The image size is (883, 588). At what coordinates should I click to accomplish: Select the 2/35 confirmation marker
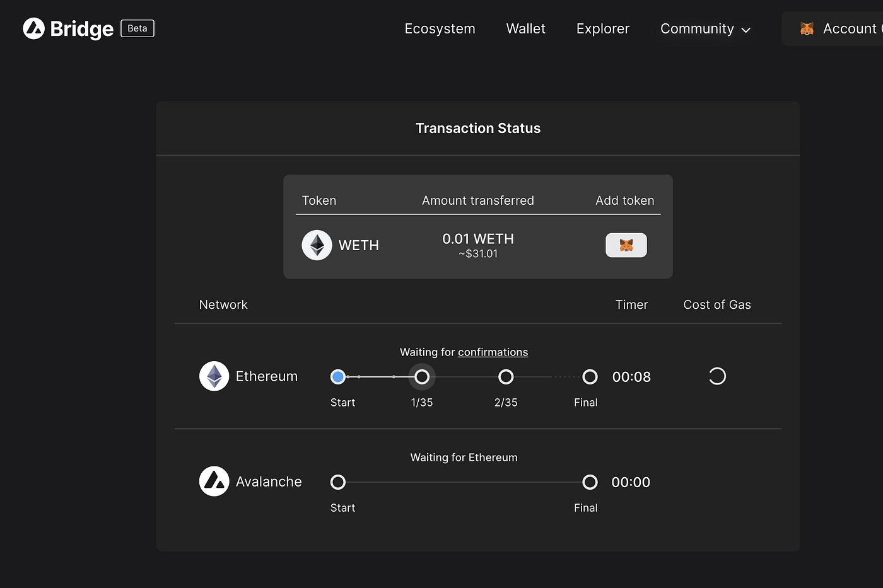(506, 377)
